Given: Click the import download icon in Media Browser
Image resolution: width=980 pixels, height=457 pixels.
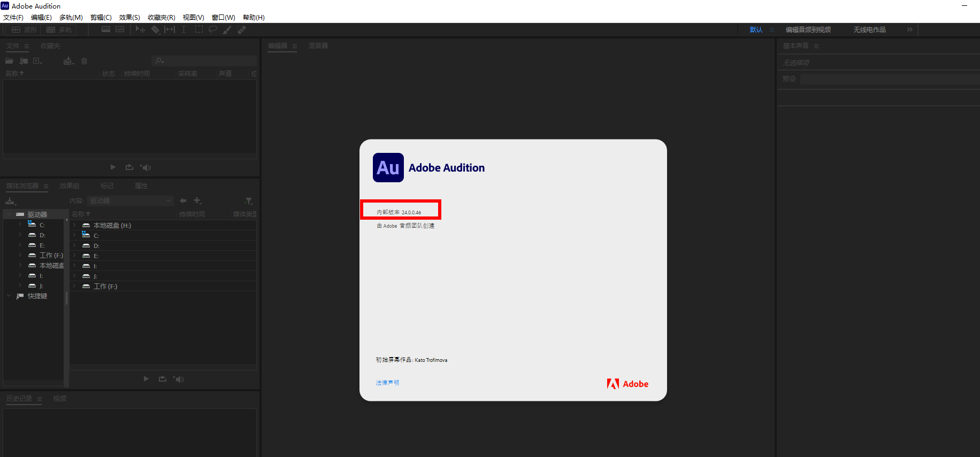Looking at the screenshot, I should [x=11, y=201].
